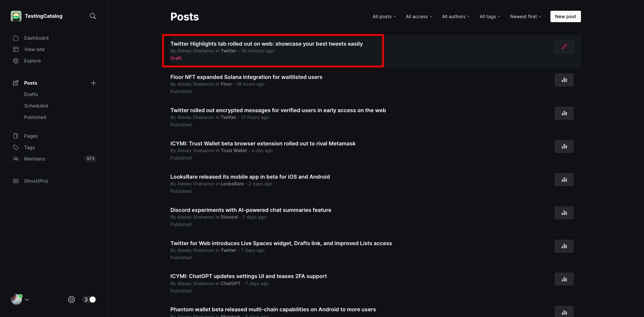Click the Pages icon in sidebar
This screenshot has height=317, width=644.
point(16,136)
